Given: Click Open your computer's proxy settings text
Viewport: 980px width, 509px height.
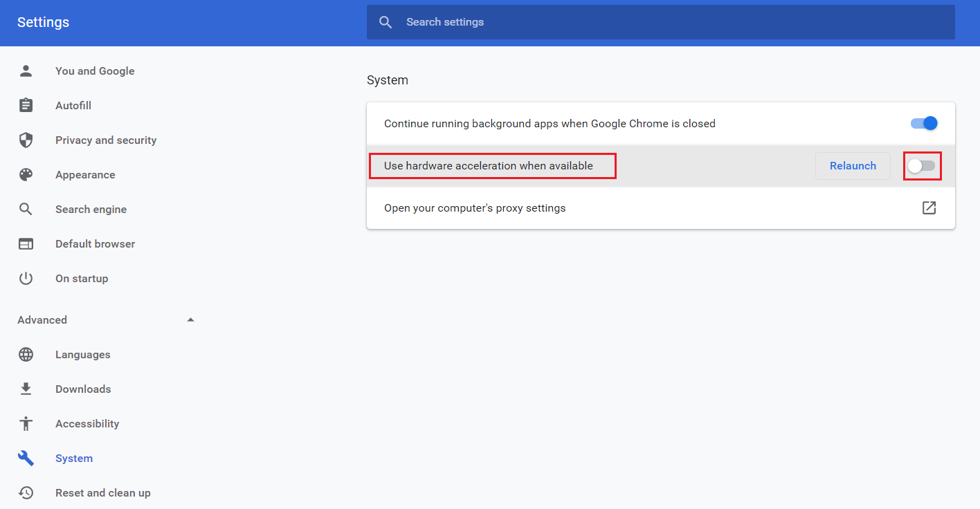Looking at the screenshot, I should click(475, 207).
